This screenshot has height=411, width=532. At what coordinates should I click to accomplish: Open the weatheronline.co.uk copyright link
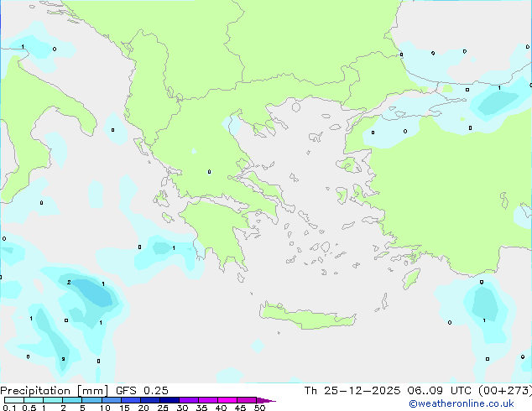[x=462, y=403]
